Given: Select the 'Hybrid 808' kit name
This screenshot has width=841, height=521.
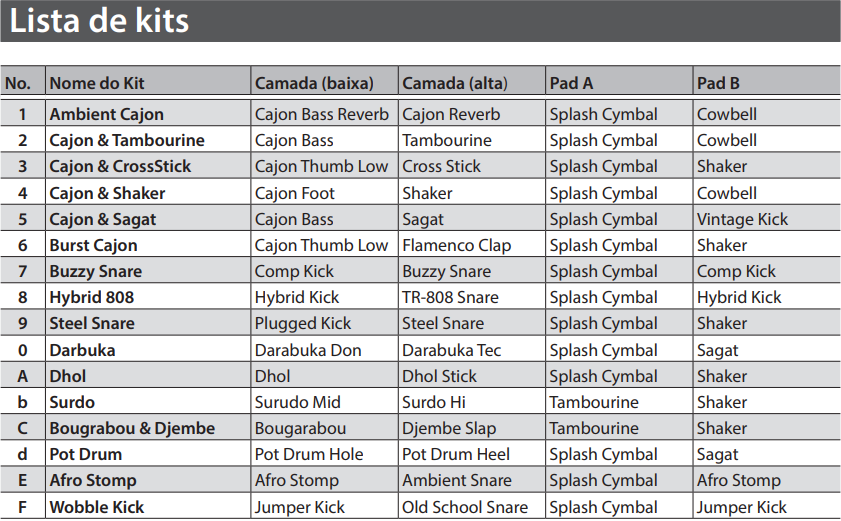Looking at the screenshot, I should click(x=91, y=297).
